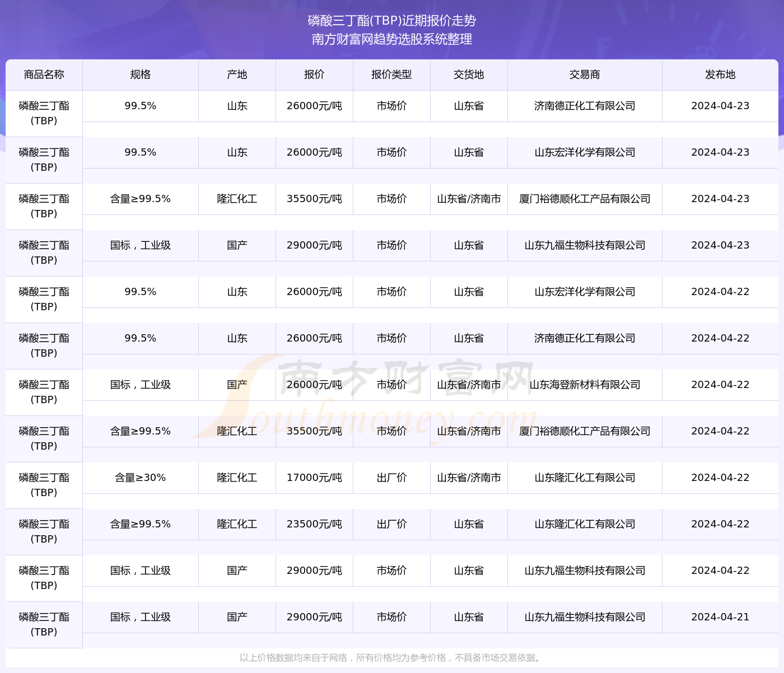Click 山东宏洋化学有限公司 in the 2024-04-23 row
Screen dimensions: 784x673
click(x=585, y=152)
